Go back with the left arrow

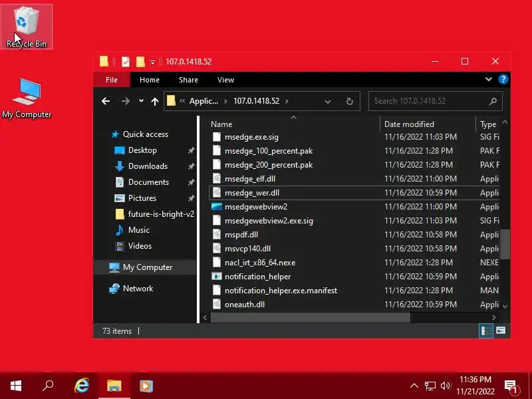click(x=106, y=101)
